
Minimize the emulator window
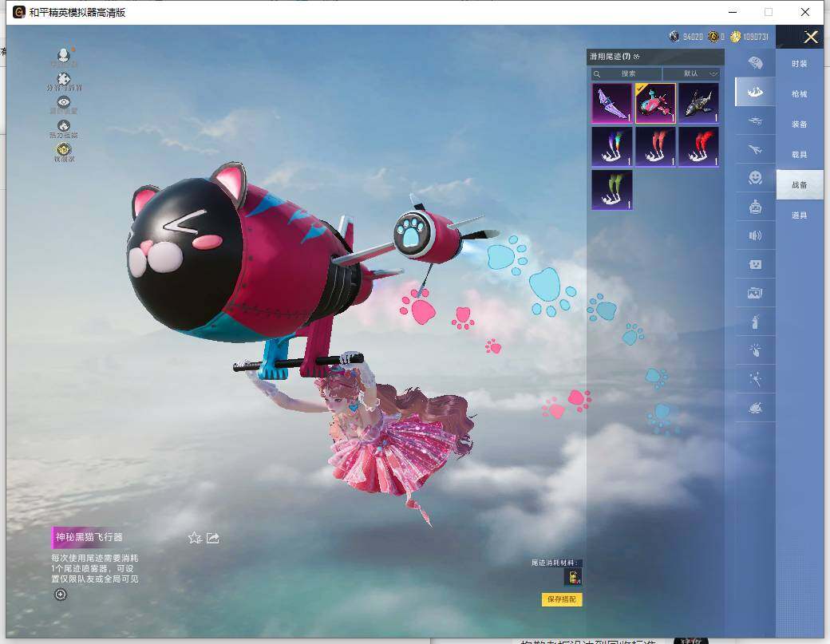[733, 12]
